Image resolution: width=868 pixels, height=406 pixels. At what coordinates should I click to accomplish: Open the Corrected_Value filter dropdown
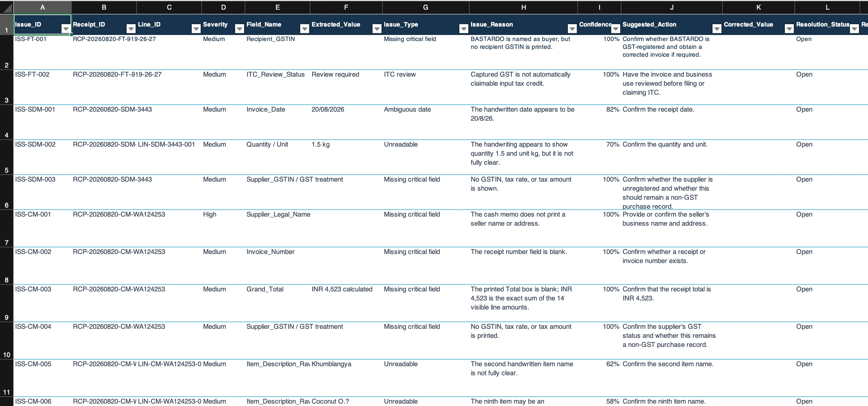point(789,29)
